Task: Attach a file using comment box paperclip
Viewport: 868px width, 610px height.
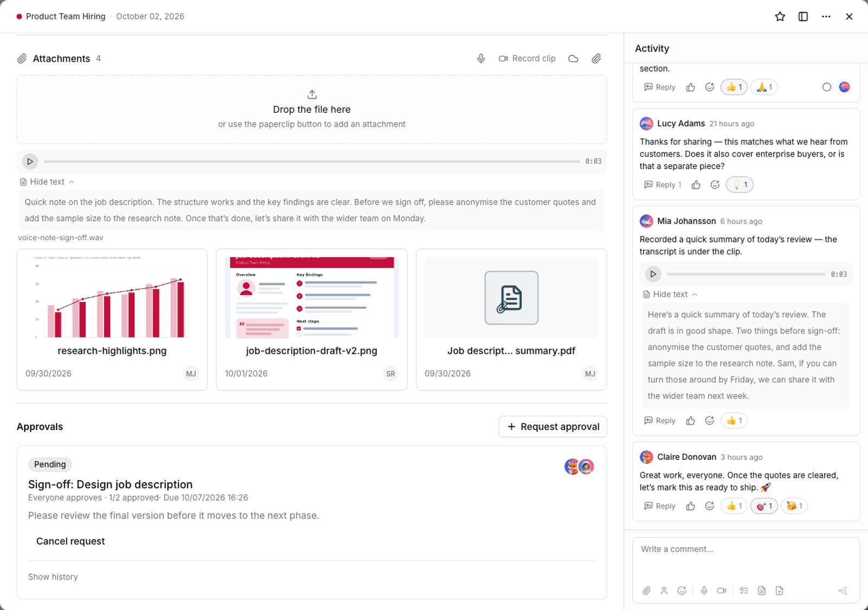Action: (647, 590)
